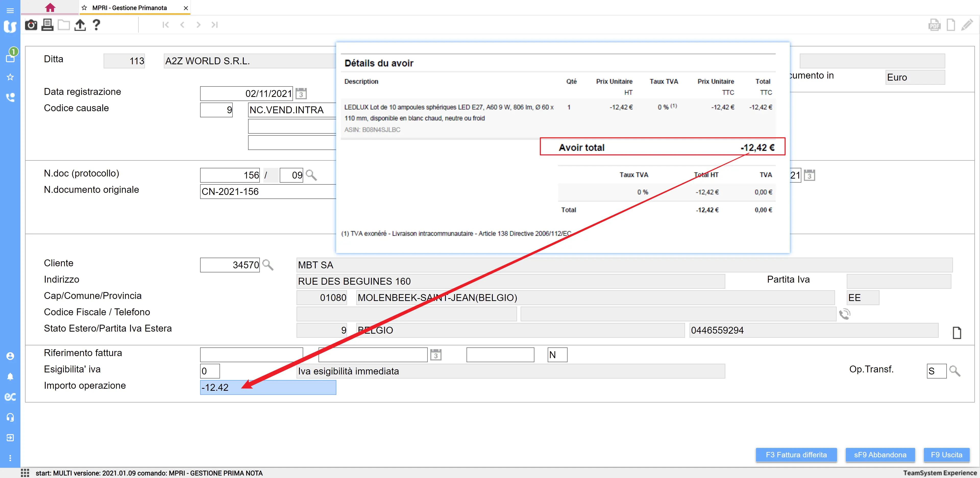Click the headset support icon
The image size is (980, 478).
tap(10, 417)
